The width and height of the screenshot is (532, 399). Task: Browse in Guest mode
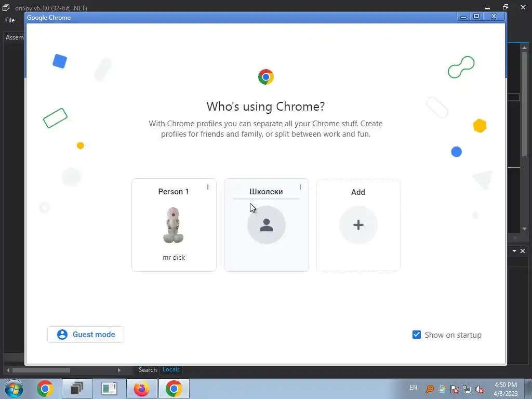click(x=86, y=335)
